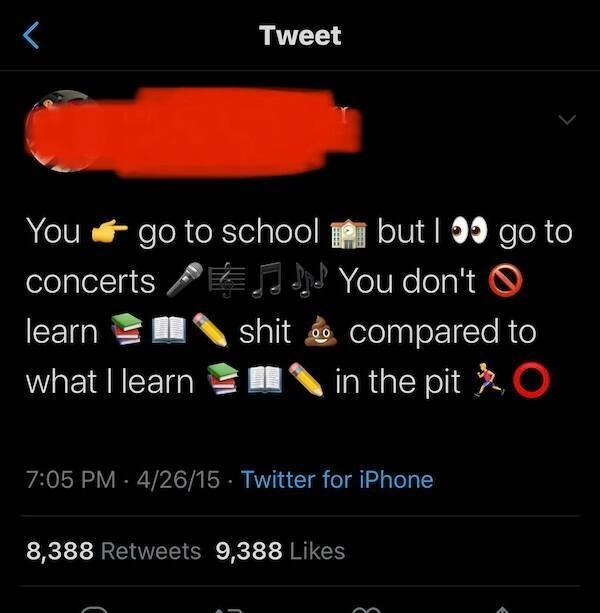The height and width of the screenshot is (613, 600).
Task: Click the Tweet header title
Action: coord(300,36)
